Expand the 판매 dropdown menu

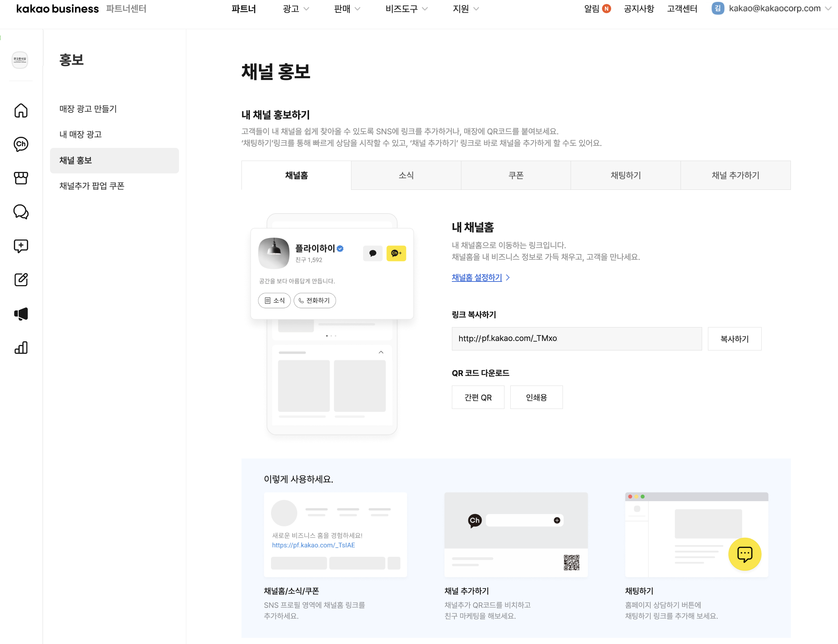[x=347, y=9]
